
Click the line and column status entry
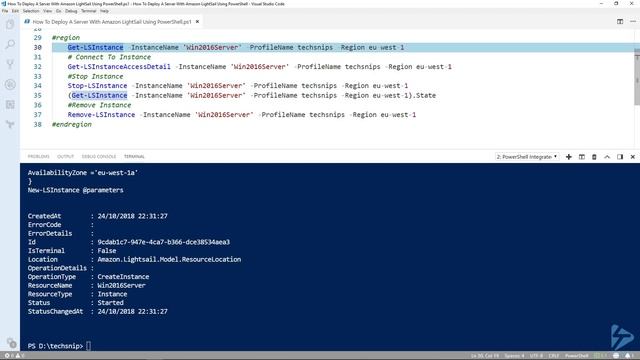coord(484,356)
